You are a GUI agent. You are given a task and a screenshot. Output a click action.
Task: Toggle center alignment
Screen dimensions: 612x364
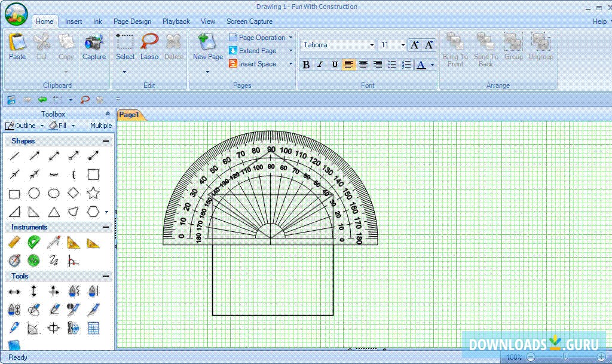[363, 65]
